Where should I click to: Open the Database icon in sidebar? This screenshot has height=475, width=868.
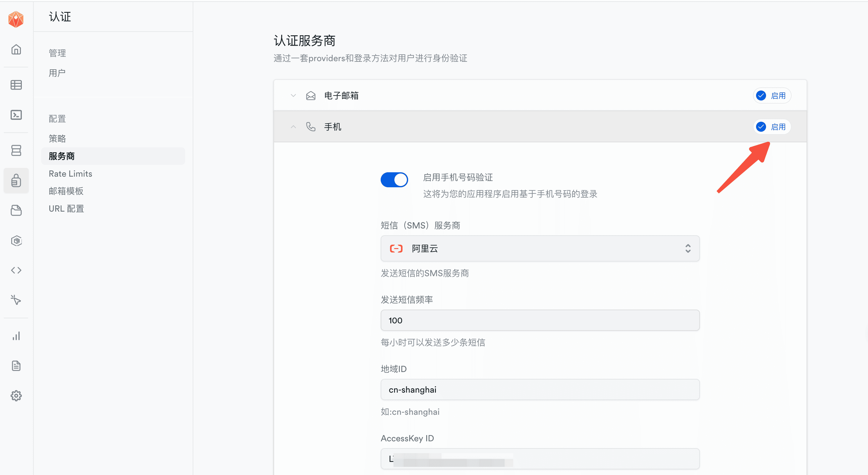[16, 150]
